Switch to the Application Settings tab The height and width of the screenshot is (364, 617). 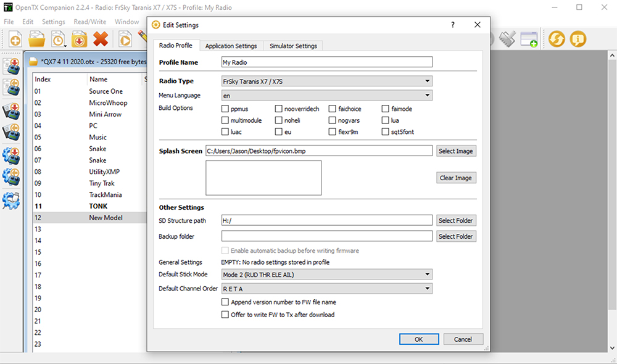(231, 46)
